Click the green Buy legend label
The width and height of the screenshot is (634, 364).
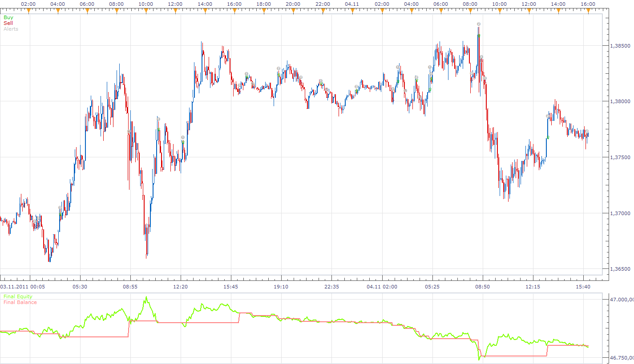pos(8,17)
